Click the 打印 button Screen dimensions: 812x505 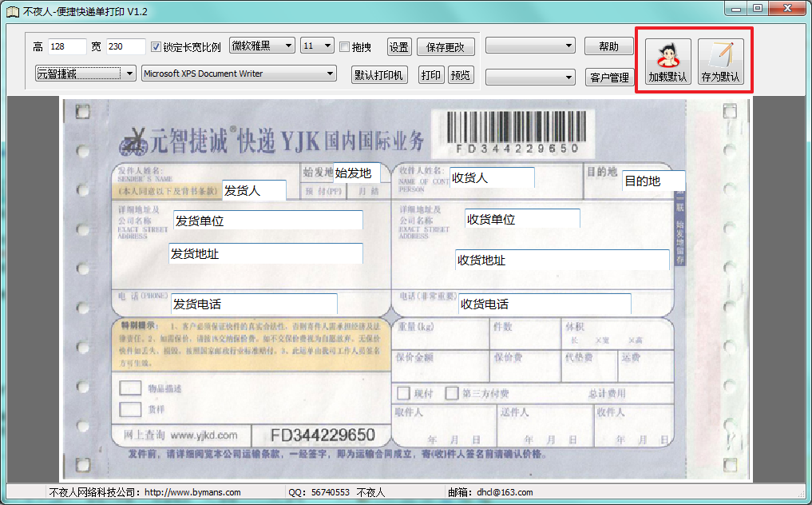[431, 75]
